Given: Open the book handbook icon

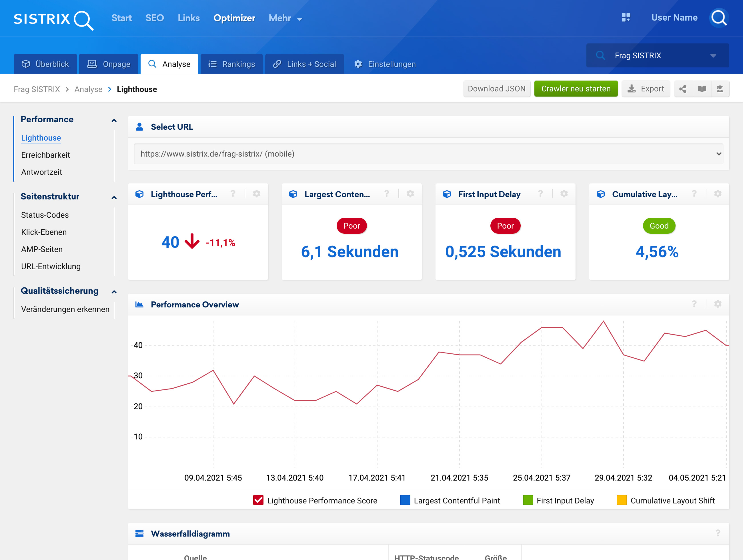Looking at the screenshot, I should [x=702, y=89].
